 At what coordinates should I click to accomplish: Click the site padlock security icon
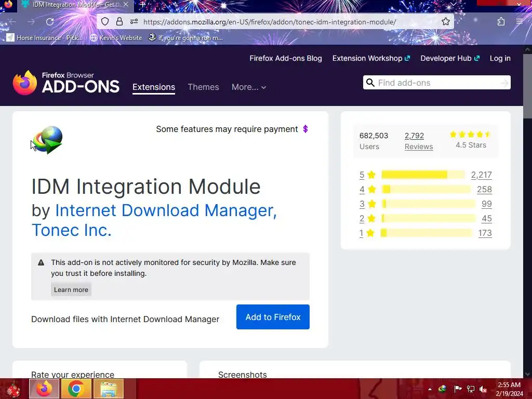point(119,22)
